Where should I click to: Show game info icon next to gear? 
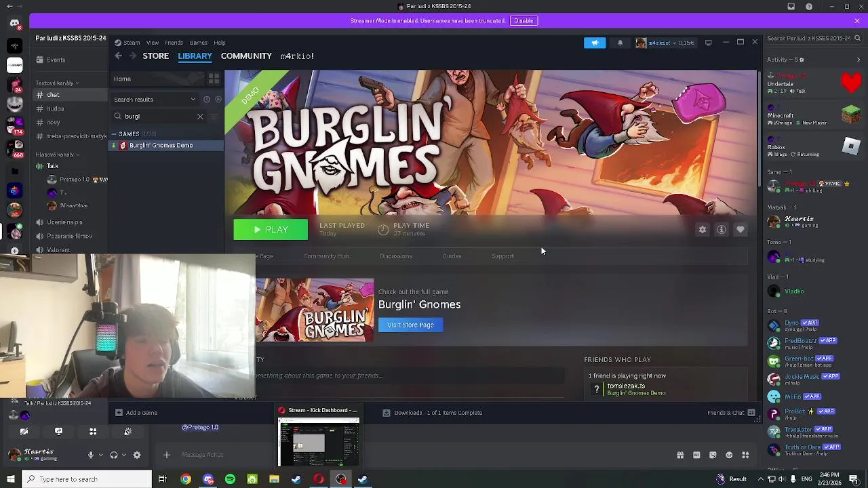click(x=722, y=230)
